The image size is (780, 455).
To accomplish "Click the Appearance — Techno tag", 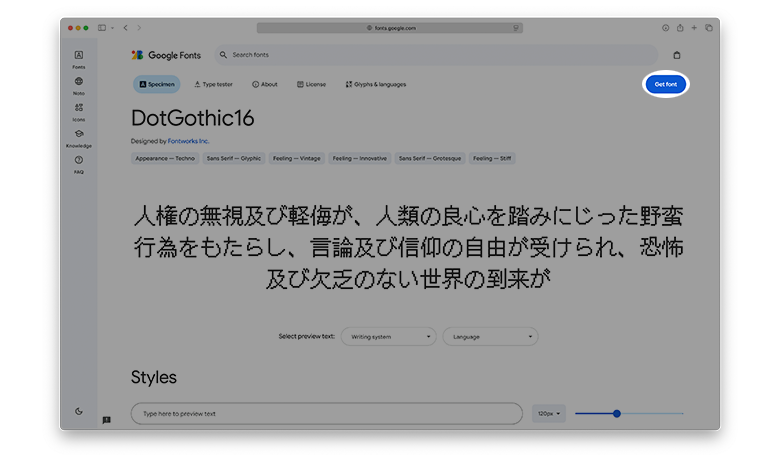I will point(165,159).
